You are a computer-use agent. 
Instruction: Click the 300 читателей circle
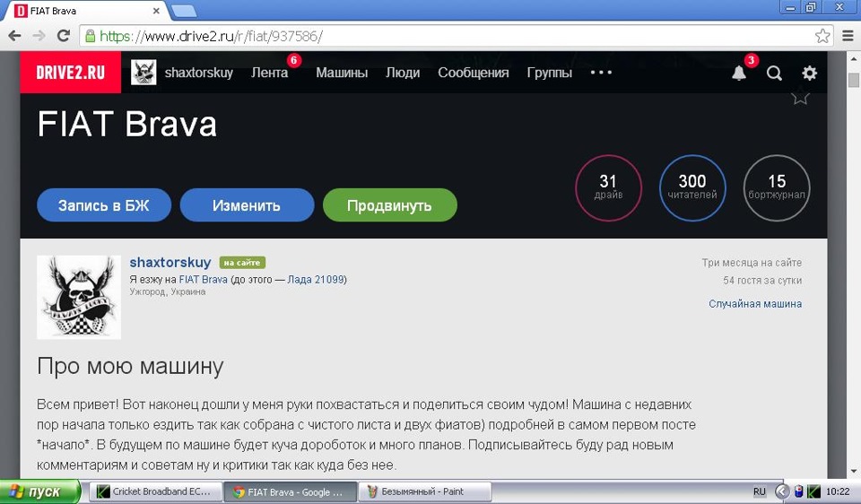pos(692,187)
